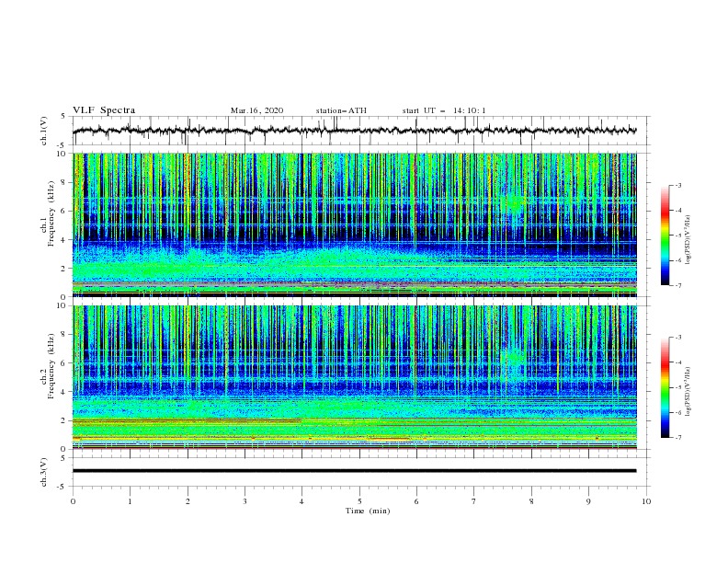Click time axis tick label "6"
Screen dimensions: 728x563
point(416,501)
